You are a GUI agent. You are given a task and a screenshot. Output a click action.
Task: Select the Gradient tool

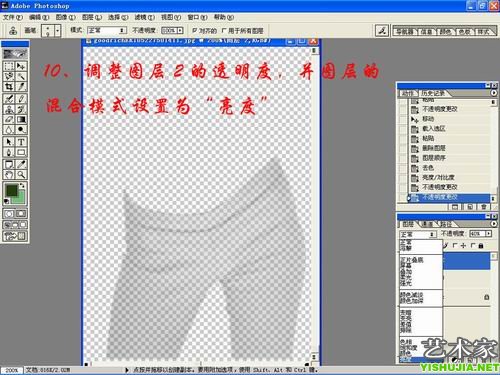21,119
